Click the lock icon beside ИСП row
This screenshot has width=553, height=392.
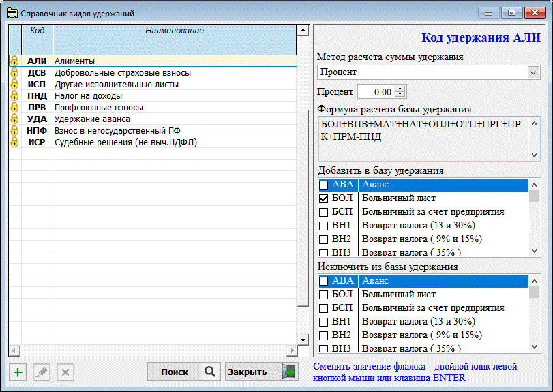[14, 84]
